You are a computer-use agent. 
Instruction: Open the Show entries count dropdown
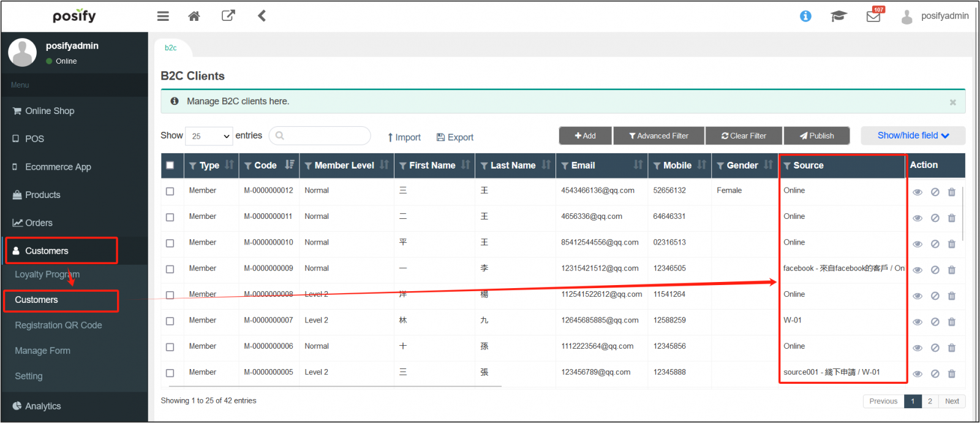[x=209, y=136]
